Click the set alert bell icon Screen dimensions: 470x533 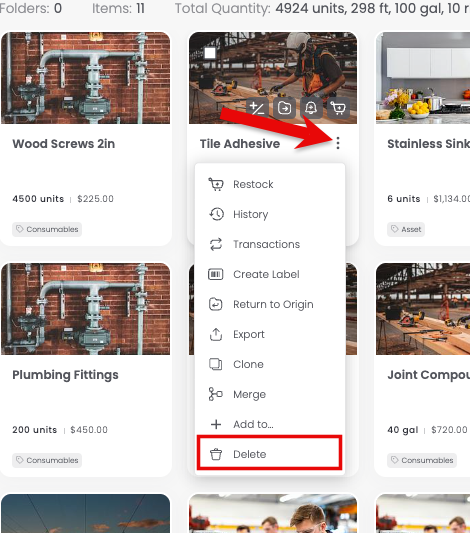[311, 108]
